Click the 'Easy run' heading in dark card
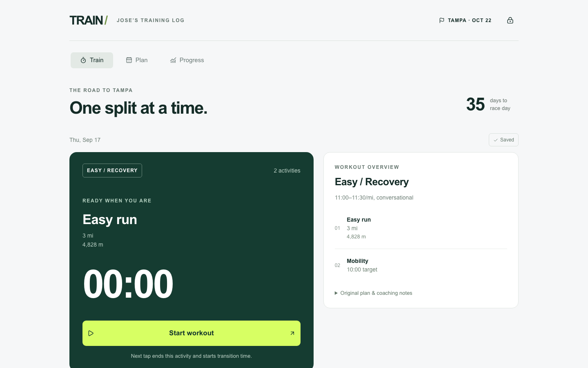The width and height of the screenshot is (588, 368). pos(110,220)
